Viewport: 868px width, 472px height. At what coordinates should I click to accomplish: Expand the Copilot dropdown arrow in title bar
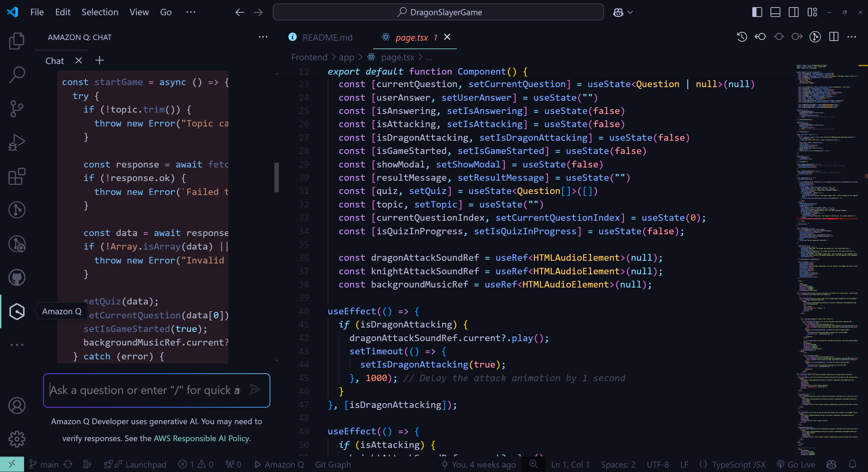point(631,12)
